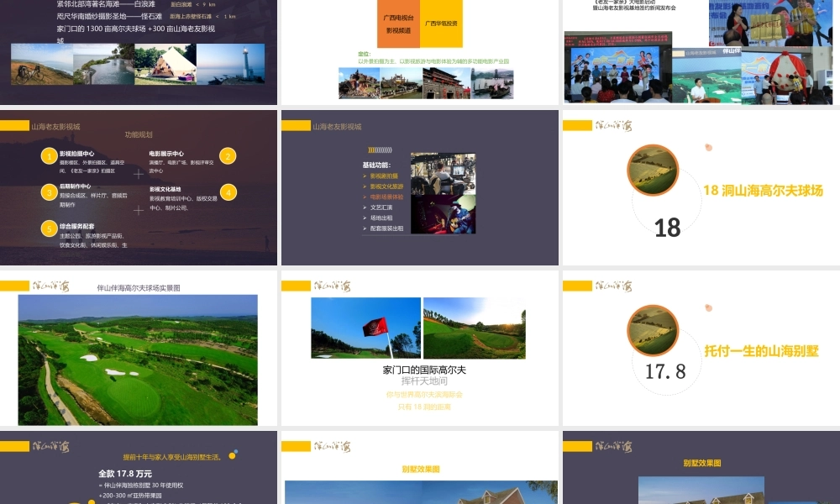Screen dimensions: 840x504
Task: Click the 全款 17.8 万元 heading
Action: click(x=126, y=473)
